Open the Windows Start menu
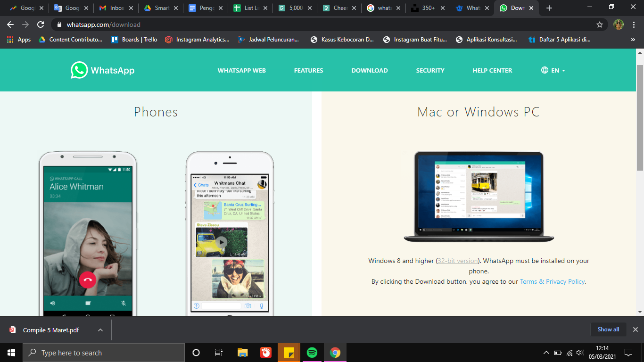Screen dimensions: 644x362 tap(11, 353)
